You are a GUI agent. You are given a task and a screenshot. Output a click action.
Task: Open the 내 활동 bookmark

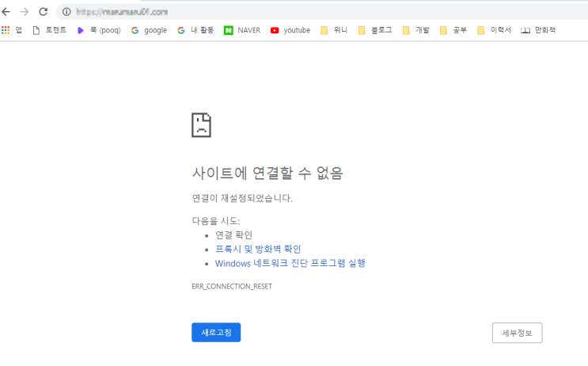pyautogui.click(x=195, y=30)
